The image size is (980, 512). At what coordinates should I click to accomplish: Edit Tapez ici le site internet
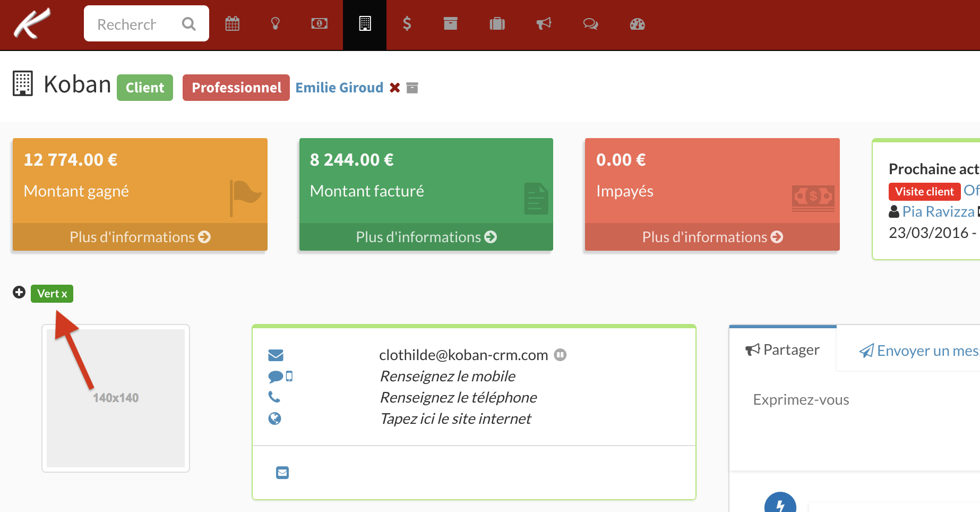(x=455, y=419)
